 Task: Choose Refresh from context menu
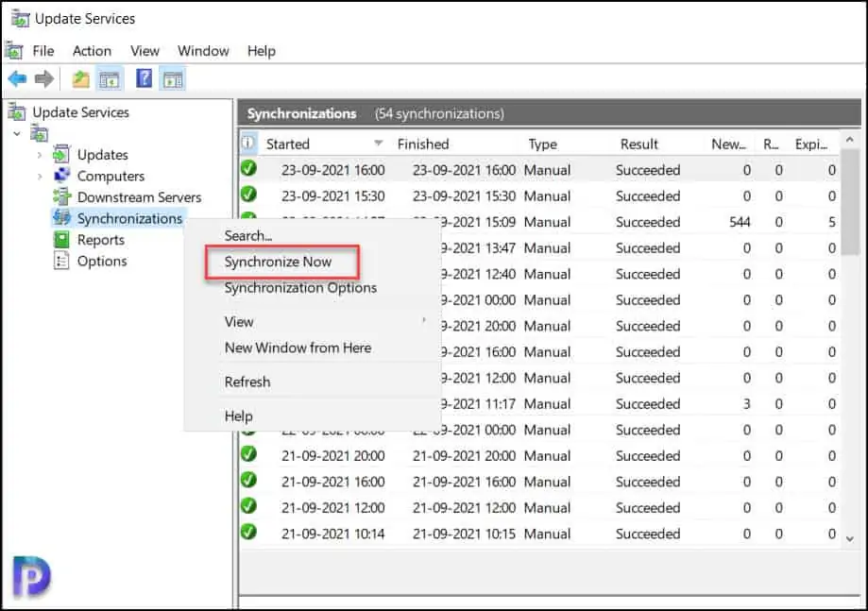click(x=247, y=382)
